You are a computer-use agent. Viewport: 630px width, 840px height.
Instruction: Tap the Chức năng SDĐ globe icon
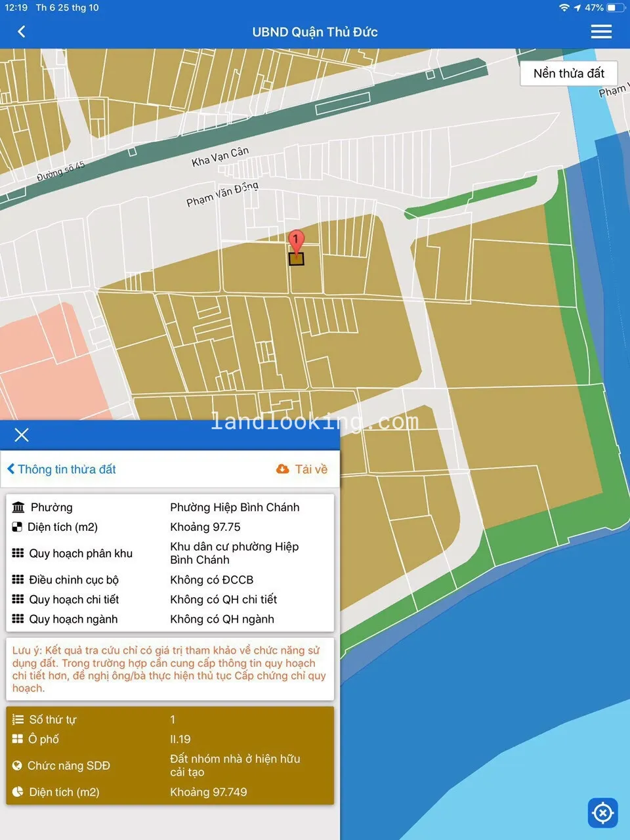pyautogui.click(x=18, y=765)
